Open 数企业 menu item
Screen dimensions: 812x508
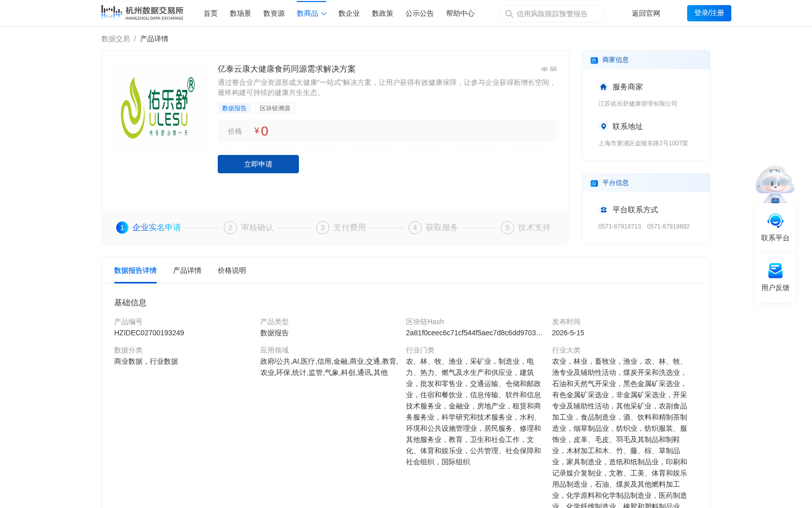tap(349, 13)
